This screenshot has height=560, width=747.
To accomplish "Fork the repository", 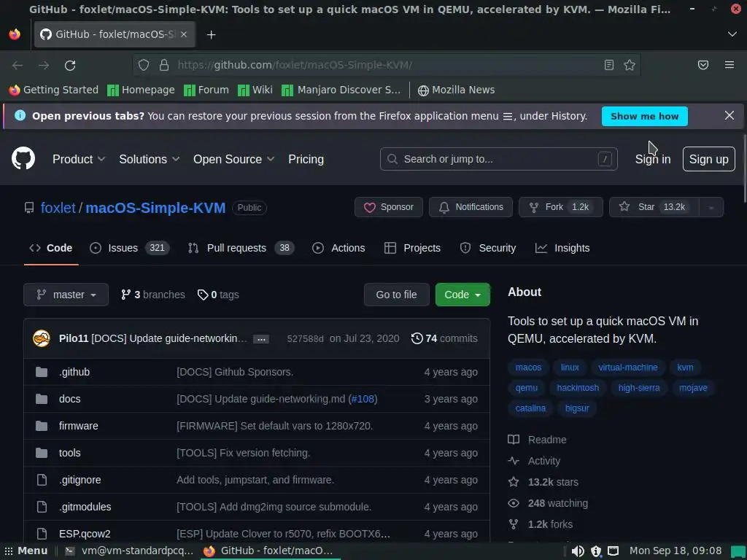I will (x=561, y=207).
